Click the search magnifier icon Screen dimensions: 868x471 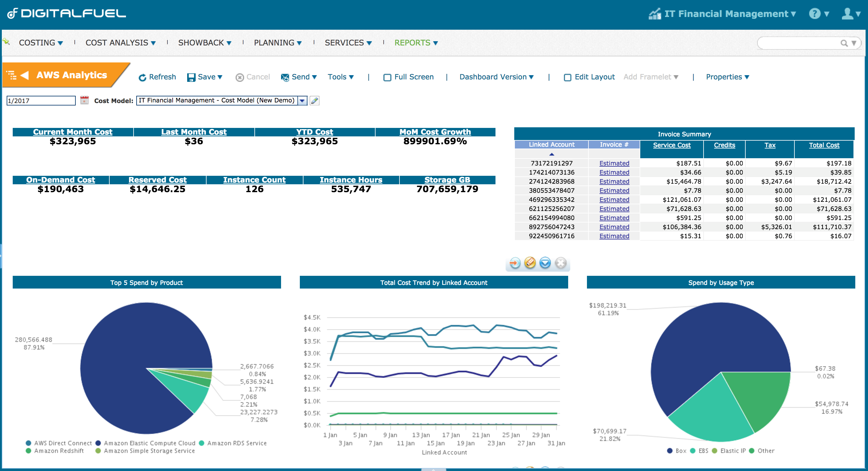point(843,43)
